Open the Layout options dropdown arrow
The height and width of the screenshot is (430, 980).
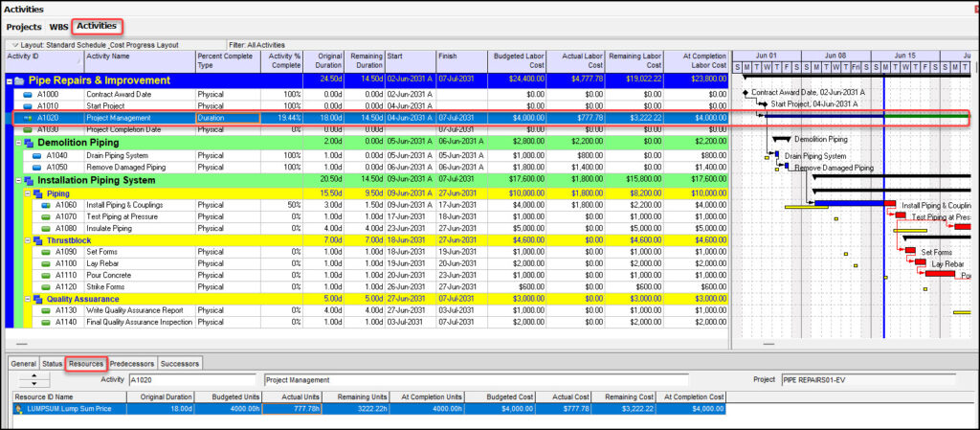coord(14,45)
